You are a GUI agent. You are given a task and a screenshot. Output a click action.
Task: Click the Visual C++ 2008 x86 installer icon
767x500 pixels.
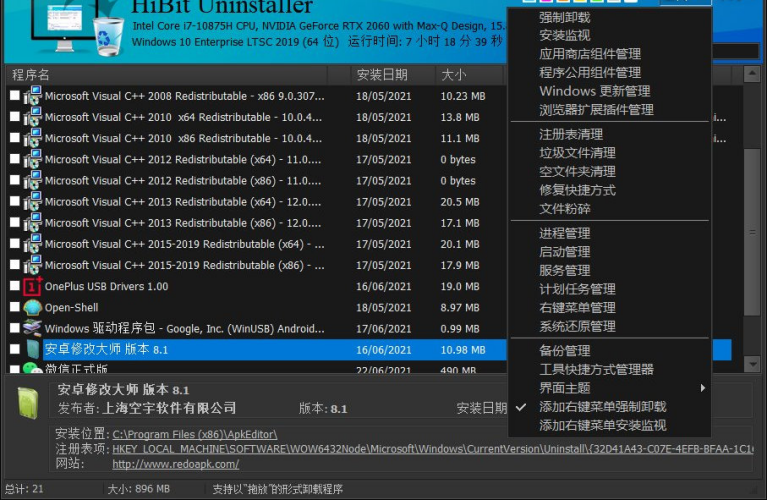click(x=32, y=95)
